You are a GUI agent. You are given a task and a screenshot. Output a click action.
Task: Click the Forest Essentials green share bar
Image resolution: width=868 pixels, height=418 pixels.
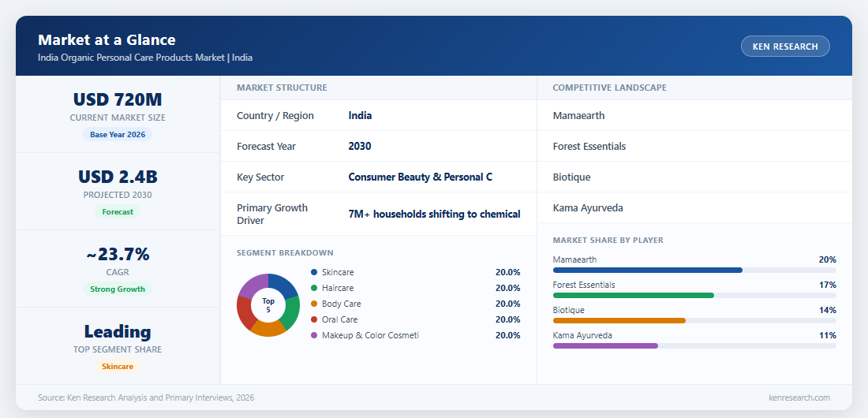coord(634,296)
